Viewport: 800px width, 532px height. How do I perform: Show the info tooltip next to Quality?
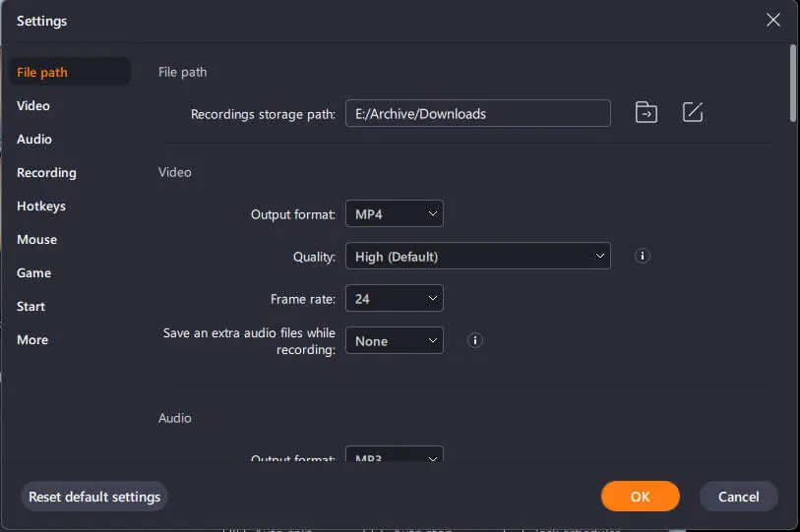[x=642, y=256]
